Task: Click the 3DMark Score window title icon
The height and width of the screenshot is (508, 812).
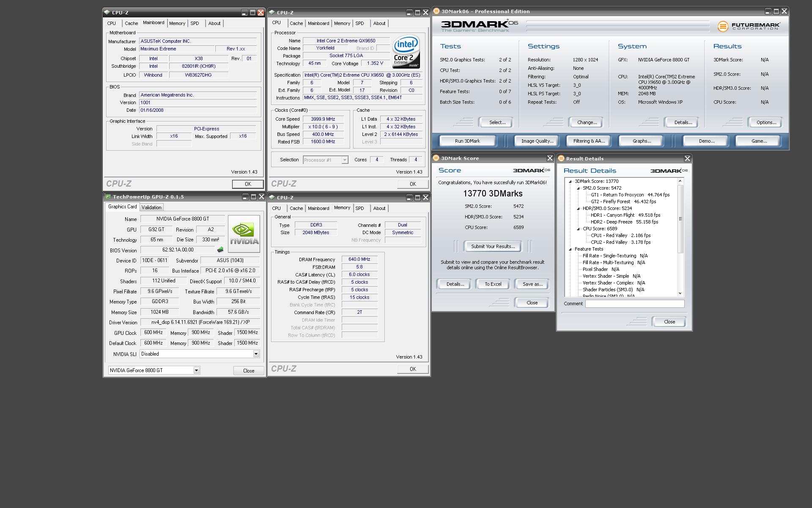Action: pyautogui.click(x=436, y=158)
